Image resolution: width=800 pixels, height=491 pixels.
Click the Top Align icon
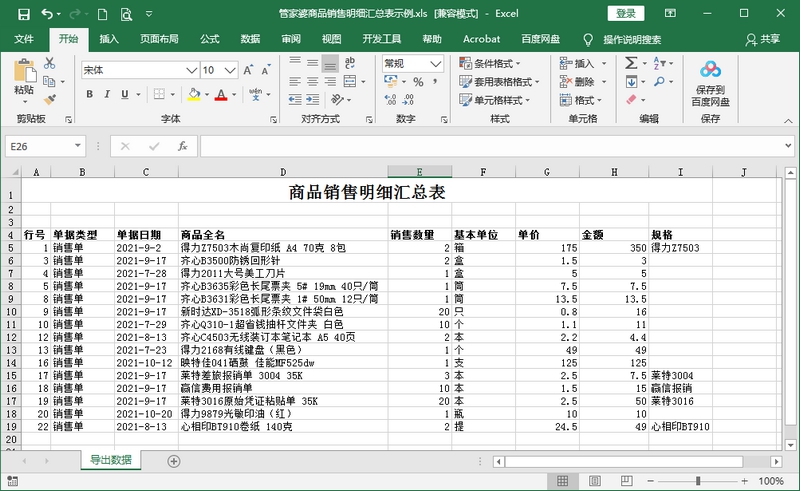[x=295, y=63]
